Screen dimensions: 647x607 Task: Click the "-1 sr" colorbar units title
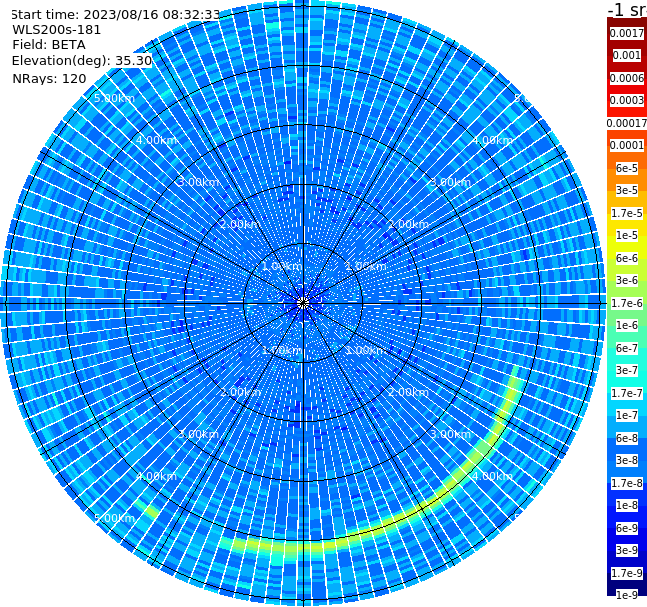tap(628, 10)
